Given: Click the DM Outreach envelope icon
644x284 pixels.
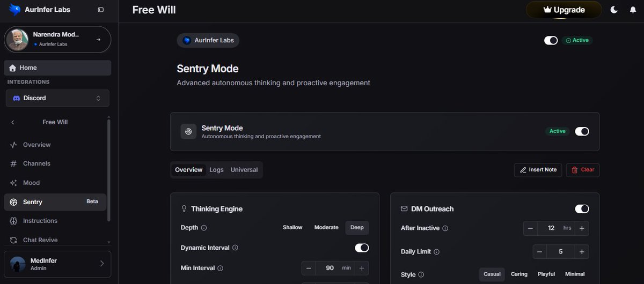Looking at the screenshot, I should point(404,209).
